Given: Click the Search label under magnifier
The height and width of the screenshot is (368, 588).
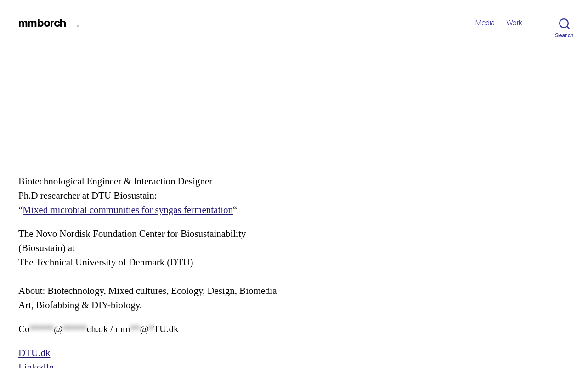Looking at the screenshot, I should tap(564, 35).
